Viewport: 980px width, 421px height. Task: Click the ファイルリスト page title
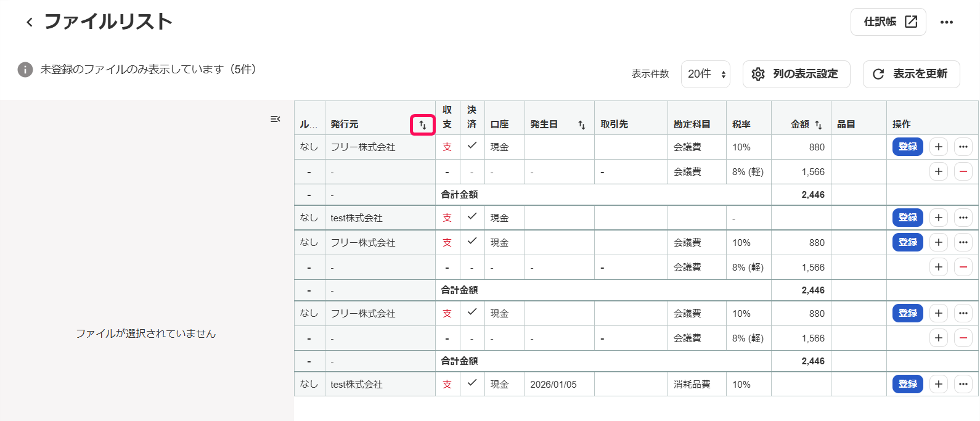pos(108,22)
